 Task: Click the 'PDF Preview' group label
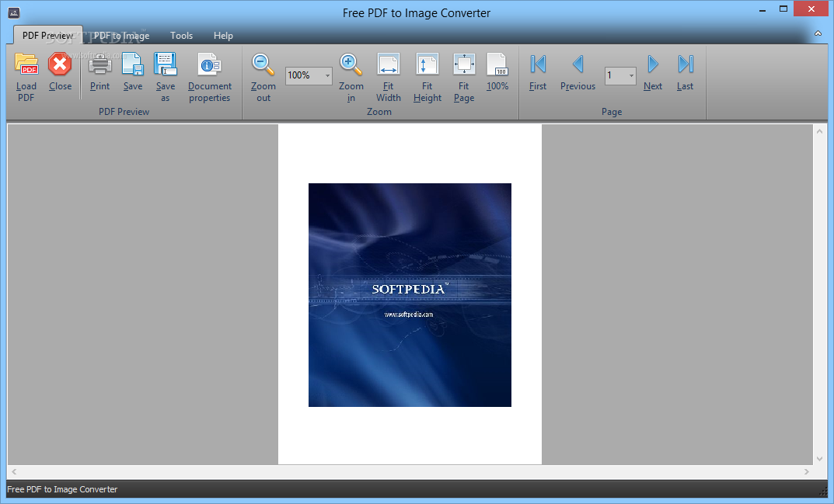coord(124,112)
